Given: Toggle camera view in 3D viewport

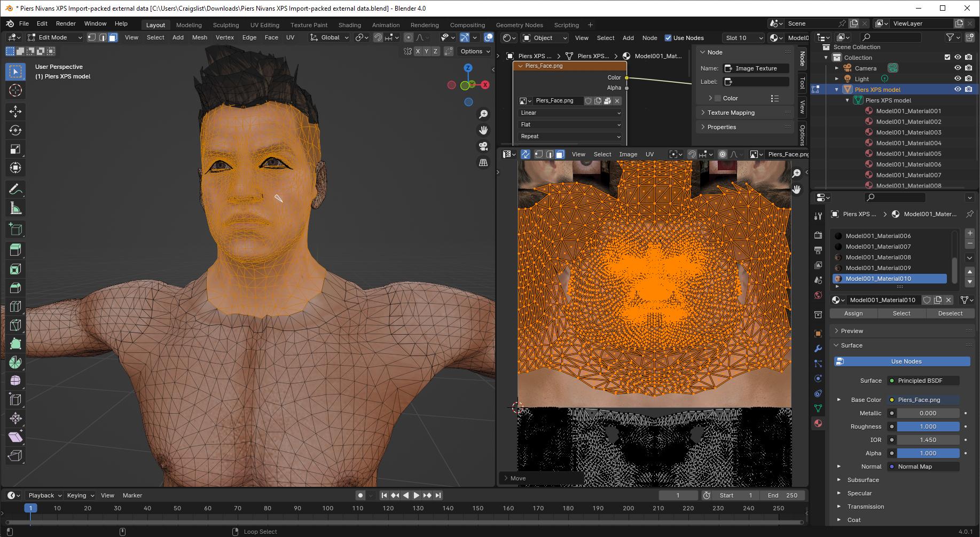Looking at the screenshot, I should point(483,146).
